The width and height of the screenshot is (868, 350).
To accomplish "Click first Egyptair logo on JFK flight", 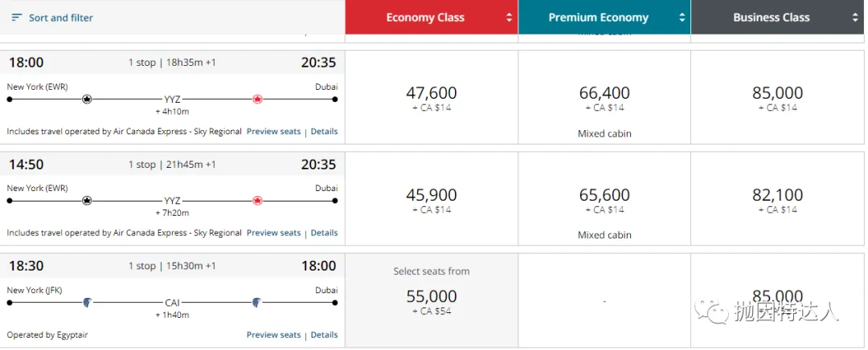I will [87, 303].
